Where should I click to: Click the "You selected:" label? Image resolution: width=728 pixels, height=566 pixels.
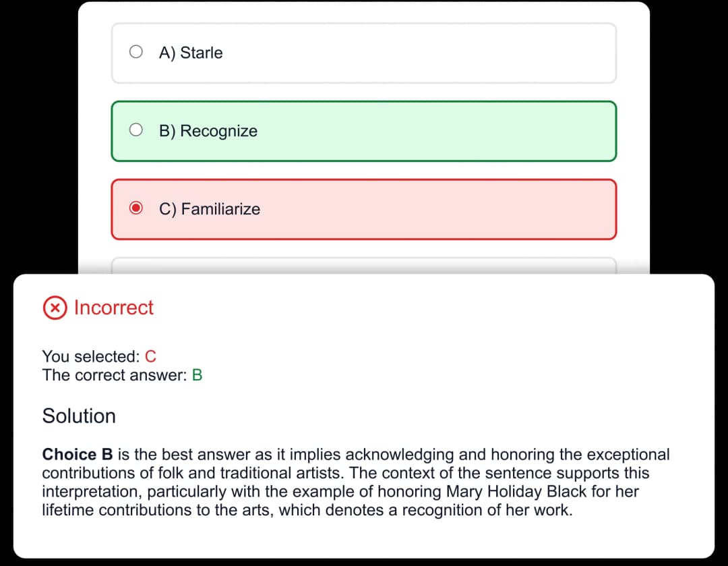pyautogui.click(x=91, y=356)
